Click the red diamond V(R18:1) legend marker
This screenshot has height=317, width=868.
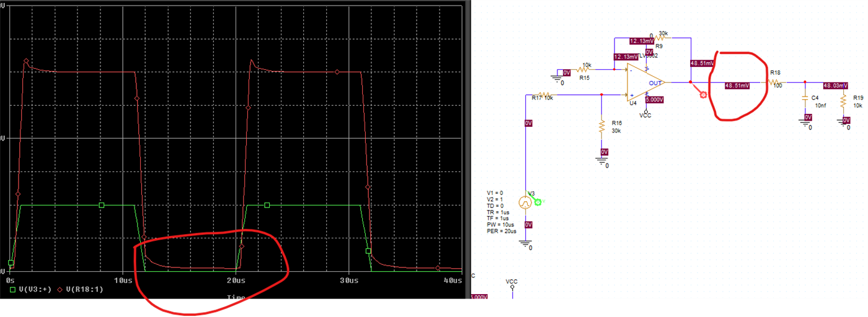pos(61,291)
